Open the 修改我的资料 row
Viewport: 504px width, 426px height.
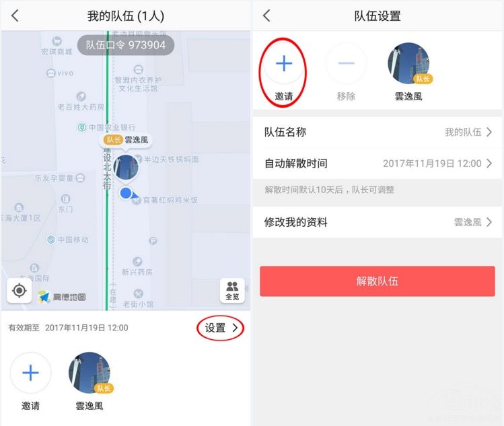(377, 222)
